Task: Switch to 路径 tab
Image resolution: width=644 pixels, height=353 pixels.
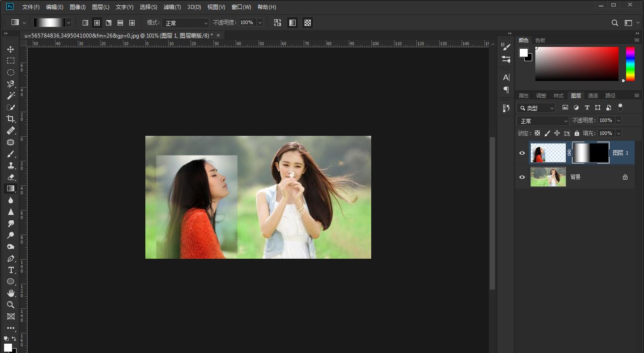Action: point(610,96)
